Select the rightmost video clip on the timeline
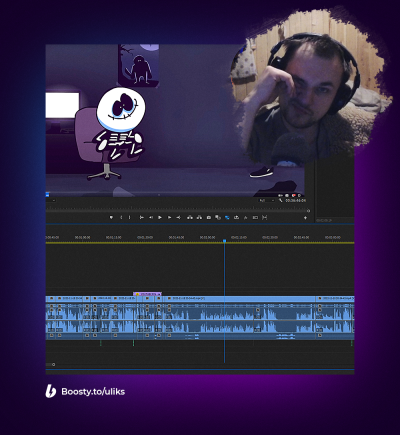Screen dimensions: 400x435 [x=335, y=299]
